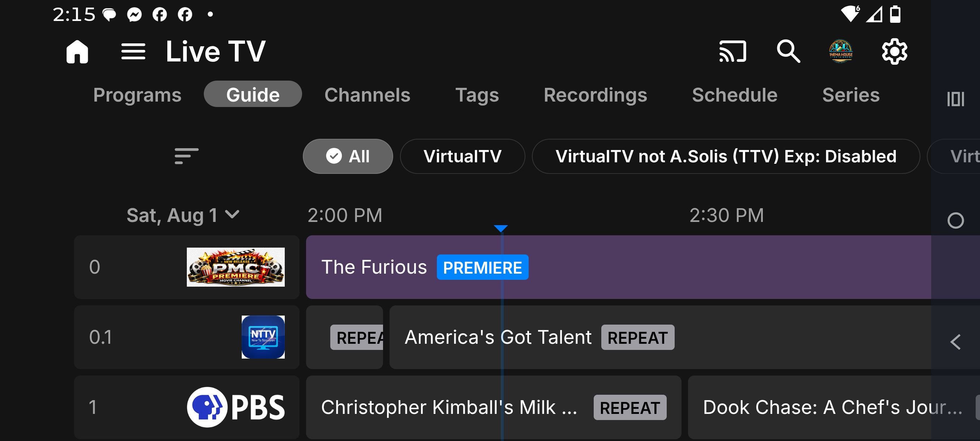Select the PBS channel row
Viewport: 980px width, 441px height.
pos(187,407)
